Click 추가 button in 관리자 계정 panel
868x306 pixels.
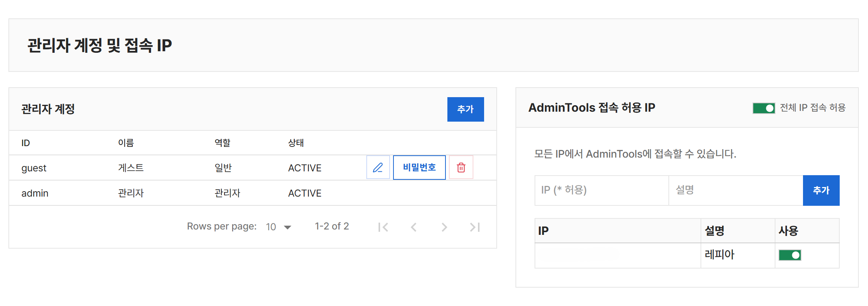465,109
